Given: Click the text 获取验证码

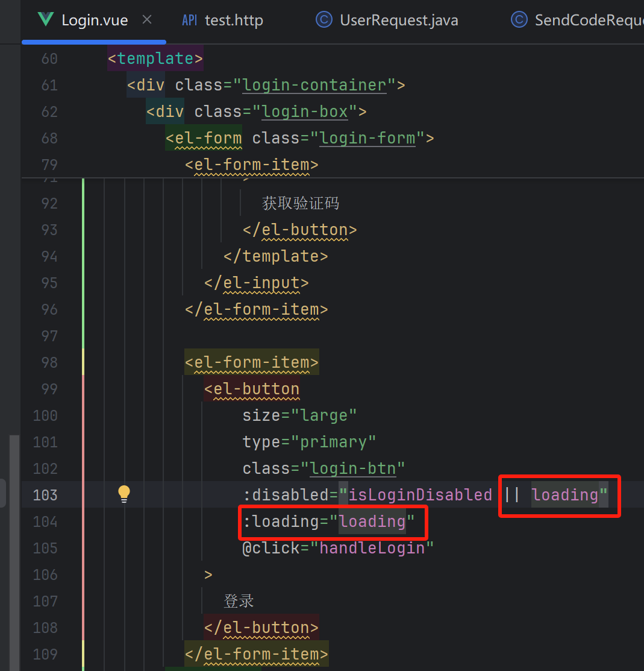Looking at the screenshot, I should tap(301, 203).
